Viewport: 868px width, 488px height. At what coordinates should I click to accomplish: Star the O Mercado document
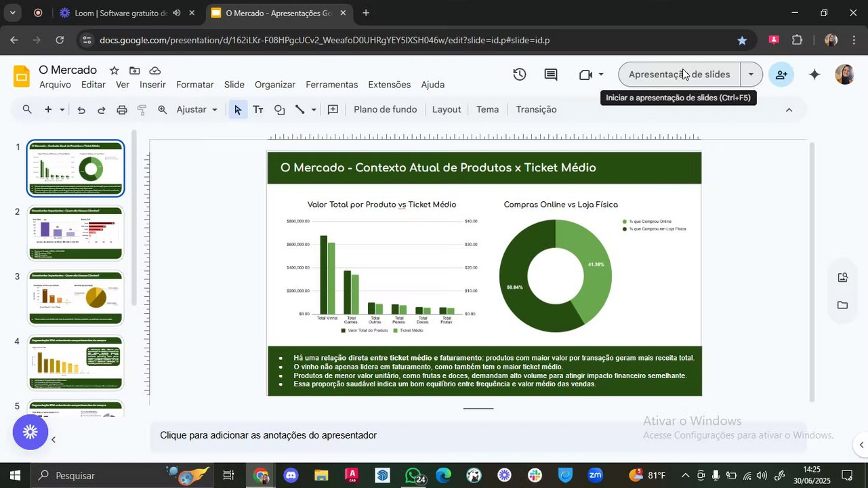(115, 70)
